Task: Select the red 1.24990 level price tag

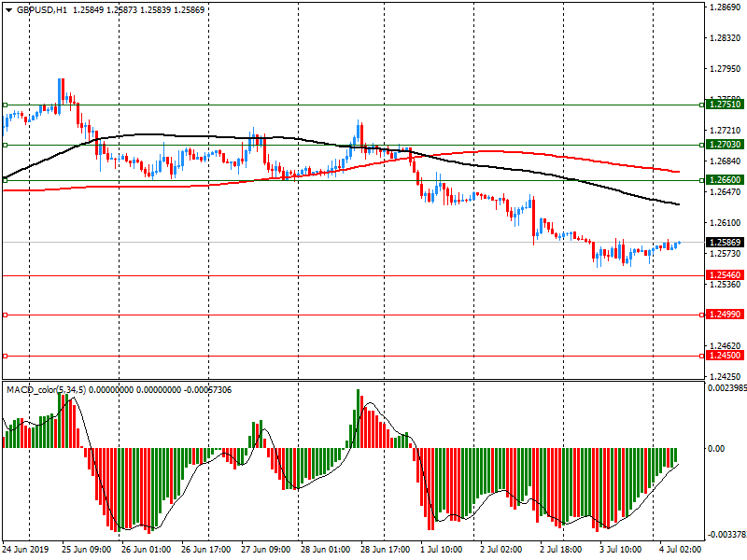Action: click(725, 315)
